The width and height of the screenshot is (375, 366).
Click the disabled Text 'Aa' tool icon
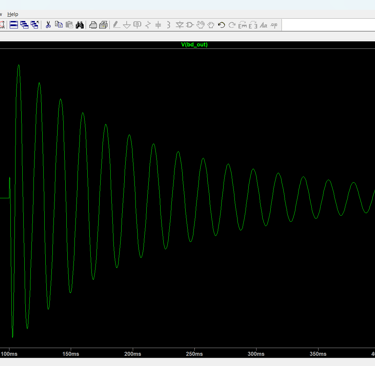click(x=264, y=25)
